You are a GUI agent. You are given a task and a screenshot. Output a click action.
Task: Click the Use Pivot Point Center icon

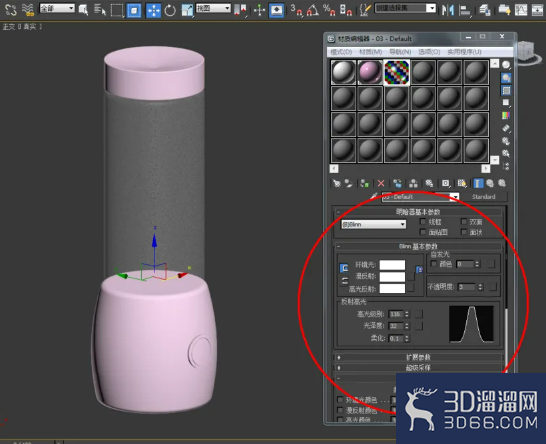point(240,10)
